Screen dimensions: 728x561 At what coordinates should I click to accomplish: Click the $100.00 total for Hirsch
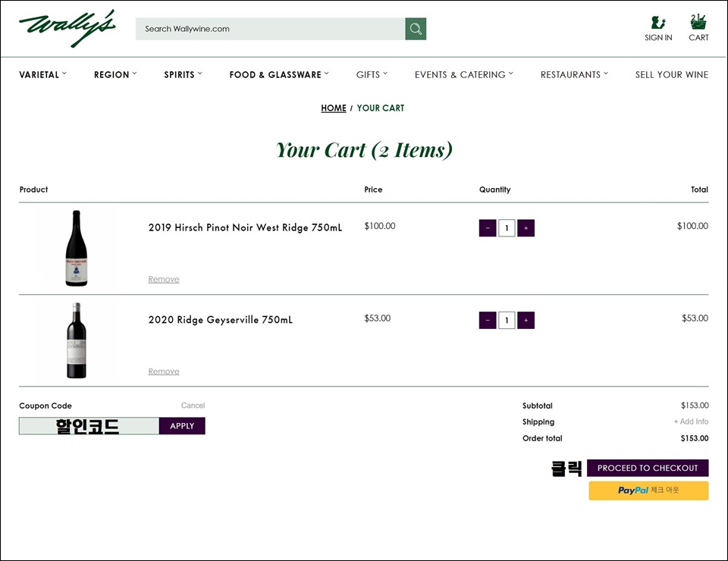(692, 226)
